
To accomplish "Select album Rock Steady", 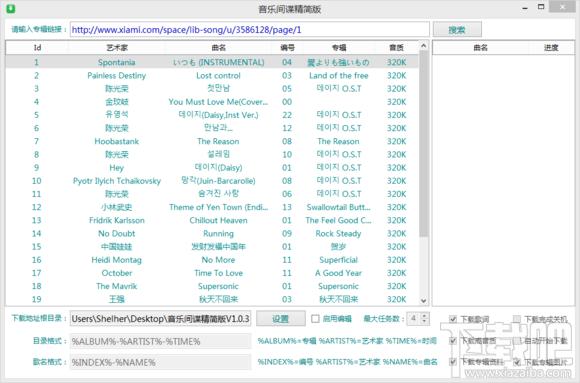I will tap(338, 234).
